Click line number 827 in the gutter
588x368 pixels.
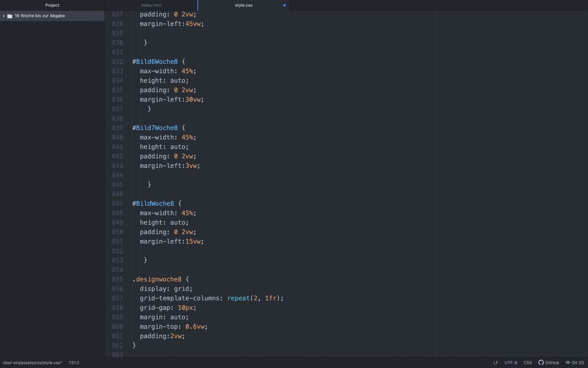117,14
